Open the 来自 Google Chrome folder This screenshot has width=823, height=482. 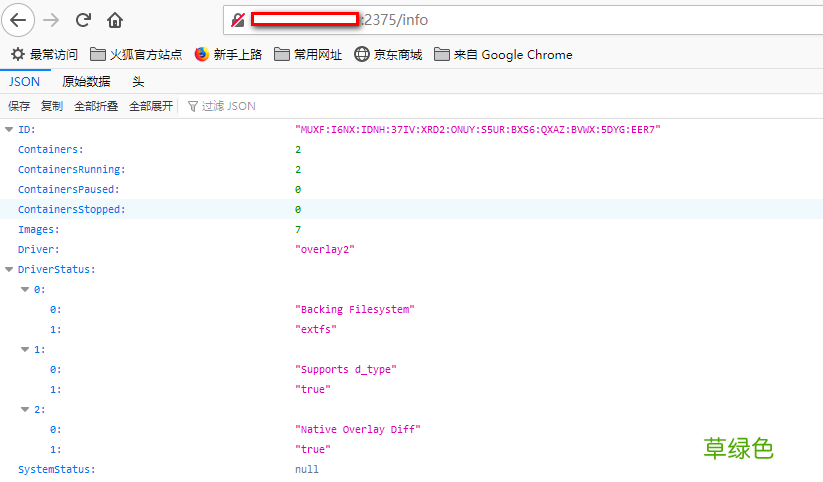point(503,55)
